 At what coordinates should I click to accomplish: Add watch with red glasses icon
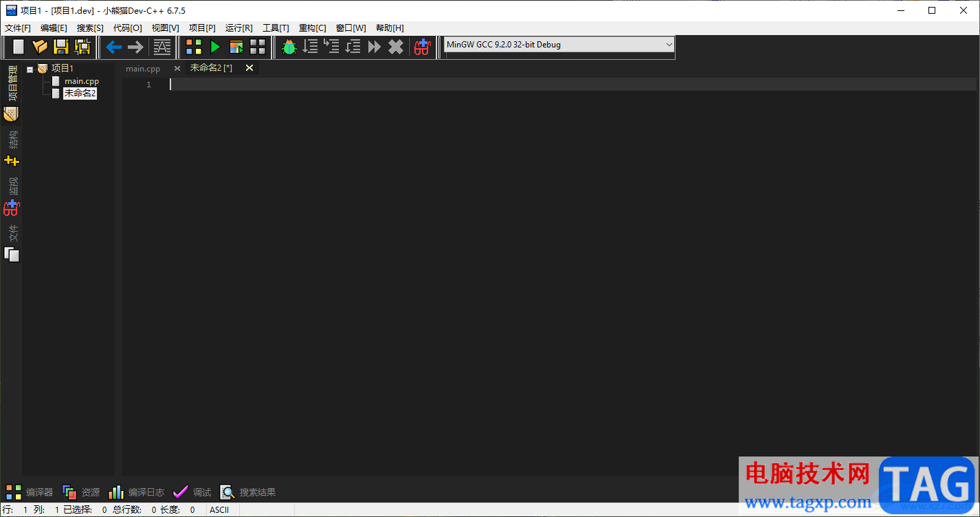421,47
